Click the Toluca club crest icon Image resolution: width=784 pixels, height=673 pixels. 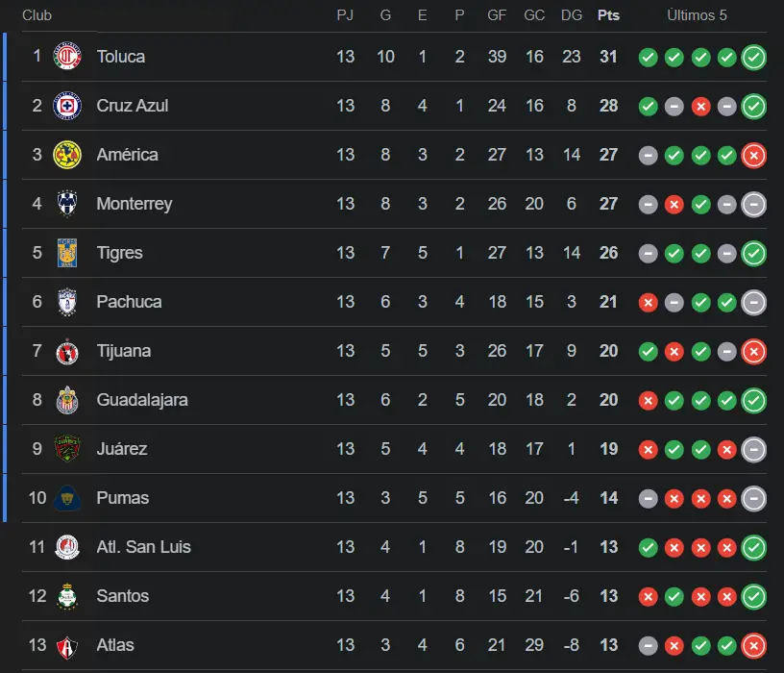point(67,57)
